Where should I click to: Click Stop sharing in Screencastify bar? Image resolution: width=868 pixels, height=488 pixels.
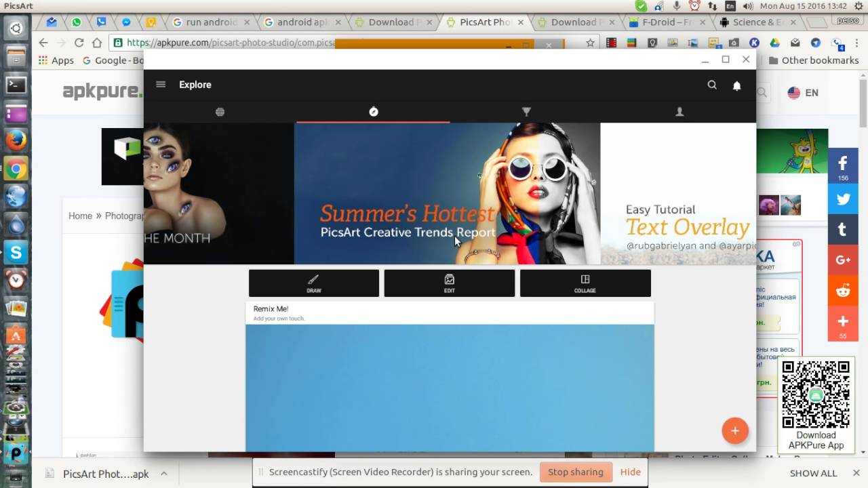(576, 472)
